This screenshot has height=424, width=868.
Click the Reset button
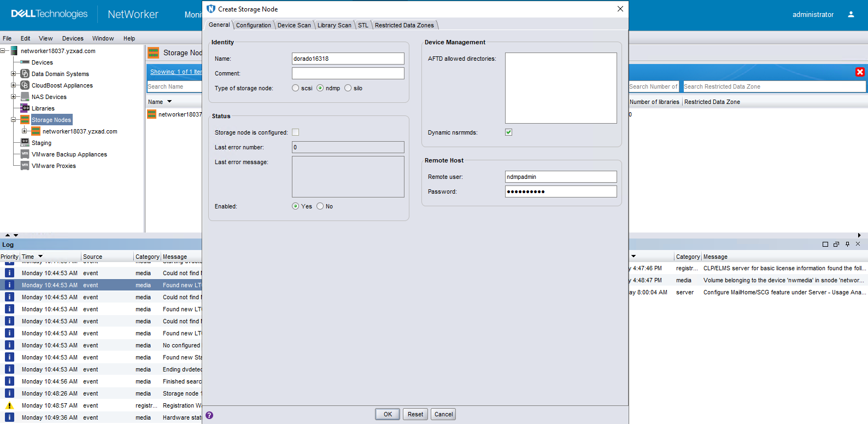click(415, 414)
